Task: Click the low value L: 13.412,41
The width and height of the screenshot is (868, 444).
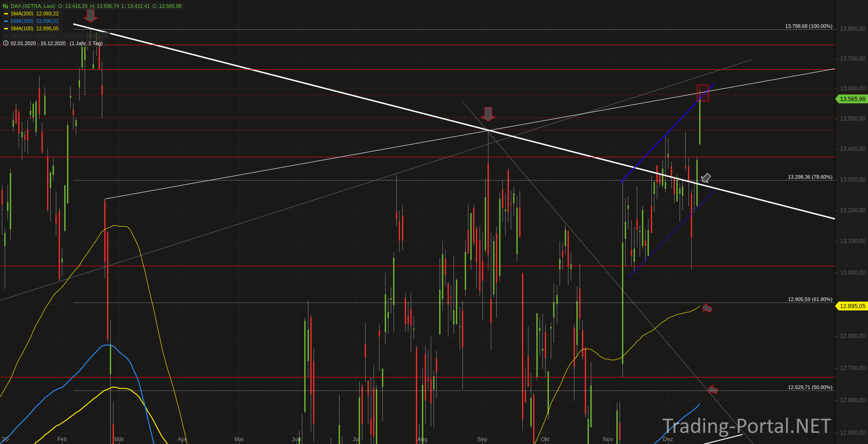Action: [136, 6]
